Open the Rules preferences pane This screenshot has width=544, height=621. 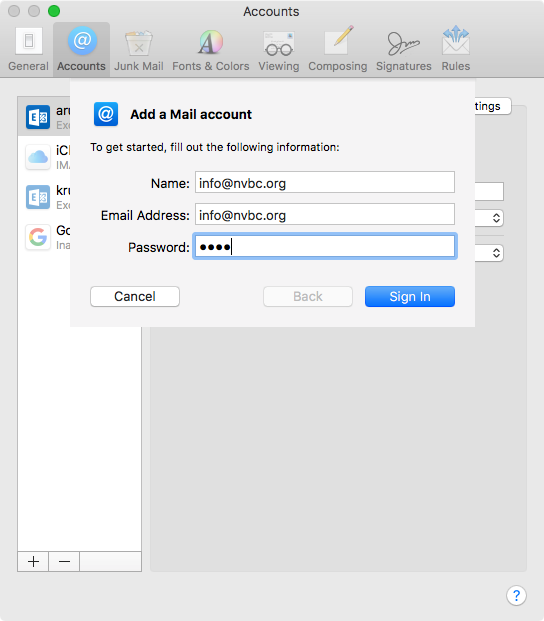(x=456, y=50)
